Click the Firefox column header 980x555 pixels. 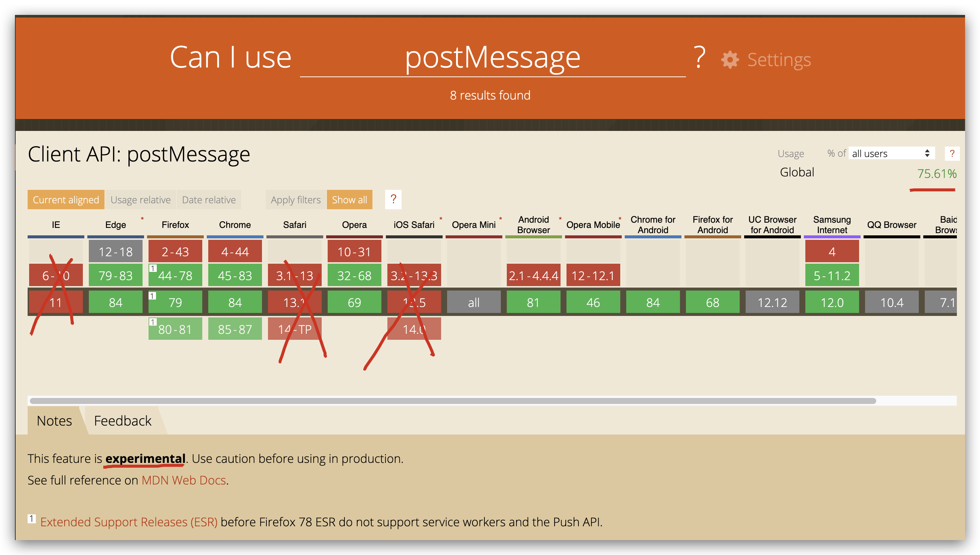click(x=175, y=225)
